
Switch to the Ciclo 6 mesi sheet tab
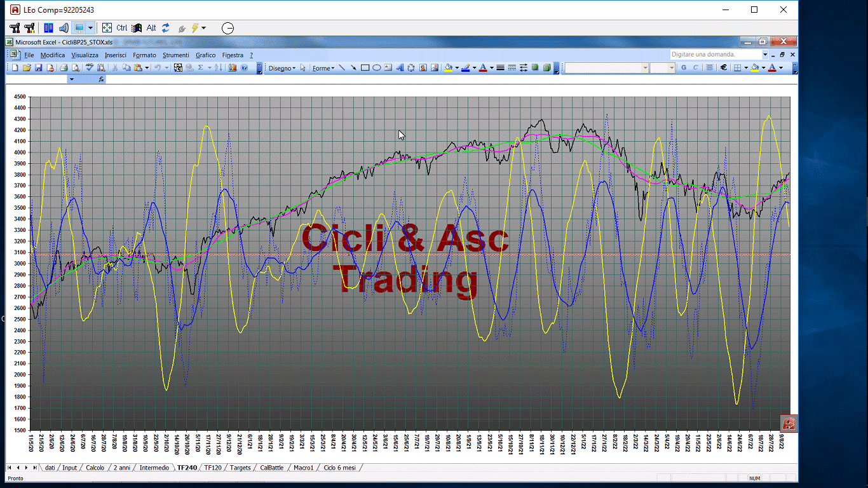pyautogui.click(x=341, y=468)
